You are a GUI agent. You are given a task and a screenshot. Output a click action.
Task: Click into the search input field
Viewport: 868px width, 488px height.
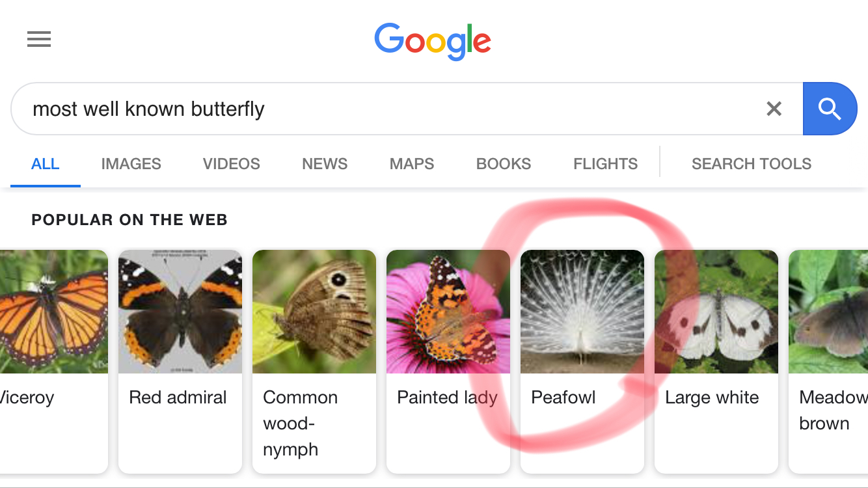tap(390, 109)
